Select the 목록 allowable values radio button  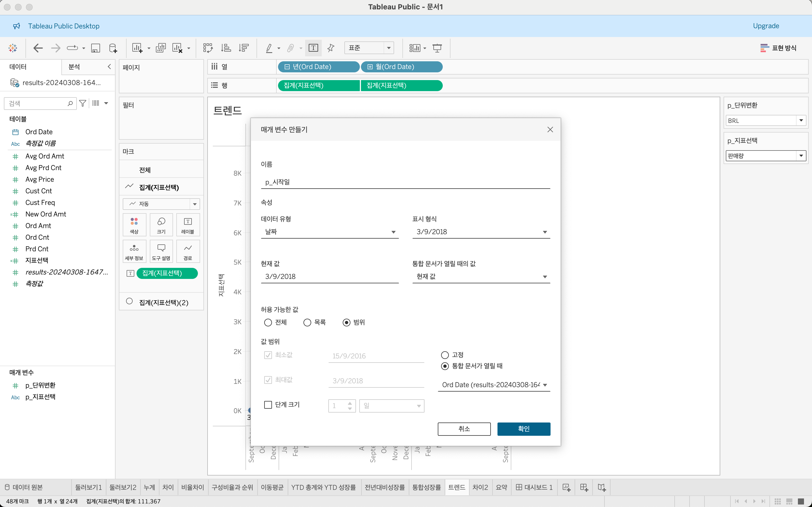[307, 322]
